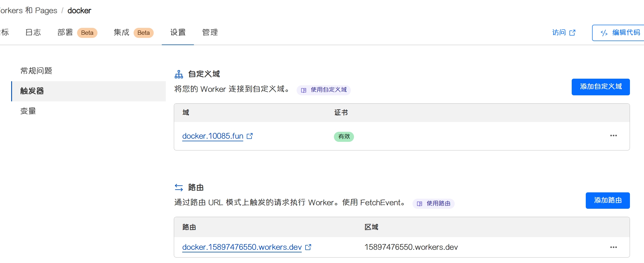Switch to the 部署 tab

pos(65,32)
